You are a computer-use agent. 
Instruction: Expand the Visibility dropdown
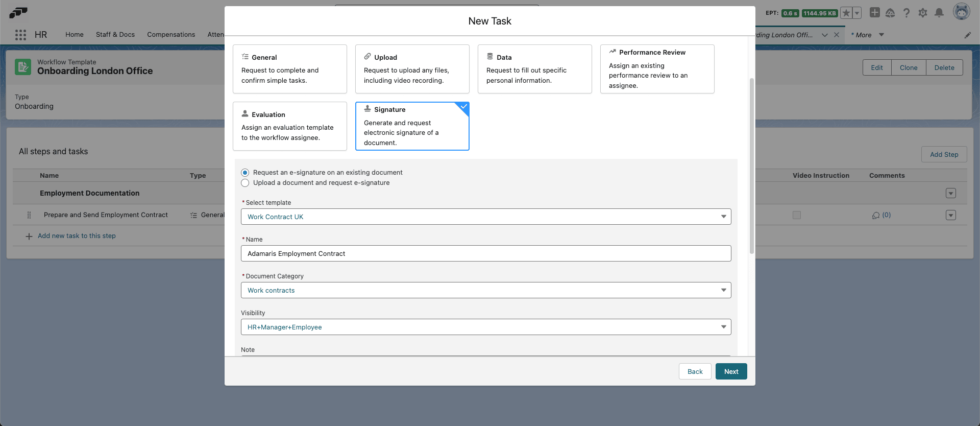point(486,327)
